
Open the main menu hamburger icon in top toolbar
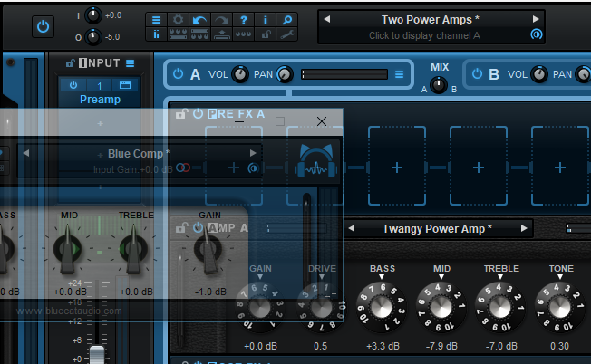156,20
